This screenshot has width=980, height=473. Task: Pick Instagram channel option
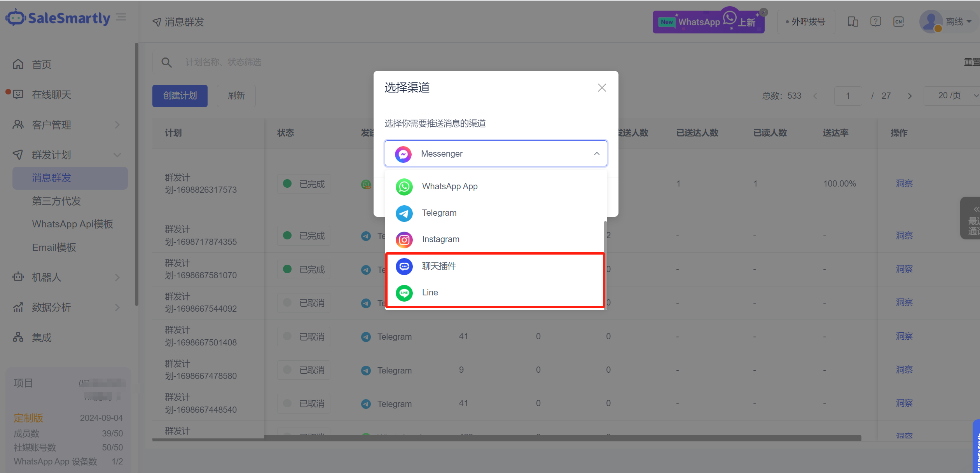pyautogui.click(x=440, y=239)
